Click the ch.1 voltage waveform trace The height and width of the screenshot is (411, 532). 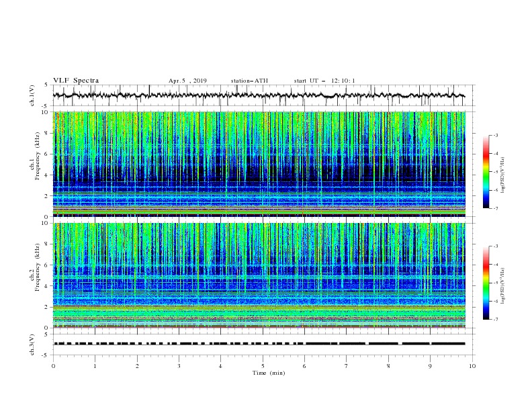[259, 95]
